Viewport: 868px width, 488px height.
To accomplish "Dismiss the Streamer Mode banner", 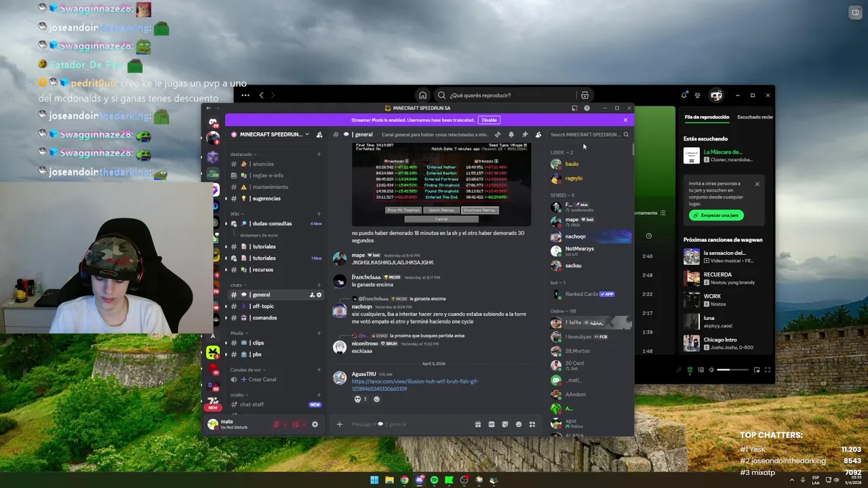I will pyautogui.click(x=625, y=120).
